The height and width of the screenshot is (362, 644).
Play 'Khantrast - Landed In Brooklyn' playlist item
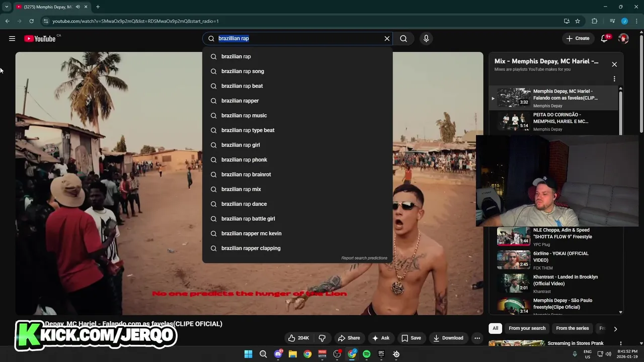[x=553, y=284]
